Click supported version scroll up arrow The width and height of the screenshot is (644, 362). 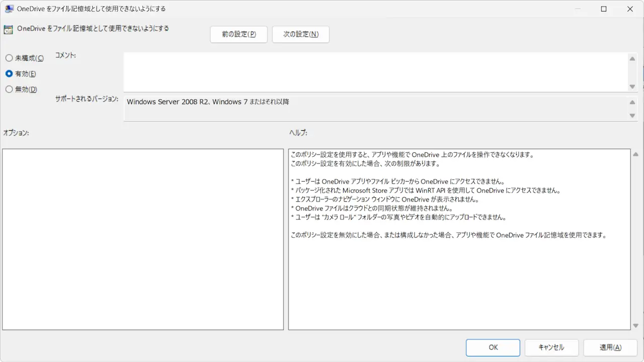point(632,103)
